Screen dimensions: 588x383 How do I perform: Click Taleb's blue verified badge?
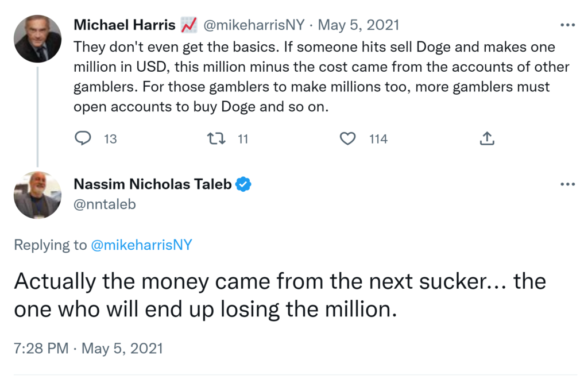243,184
